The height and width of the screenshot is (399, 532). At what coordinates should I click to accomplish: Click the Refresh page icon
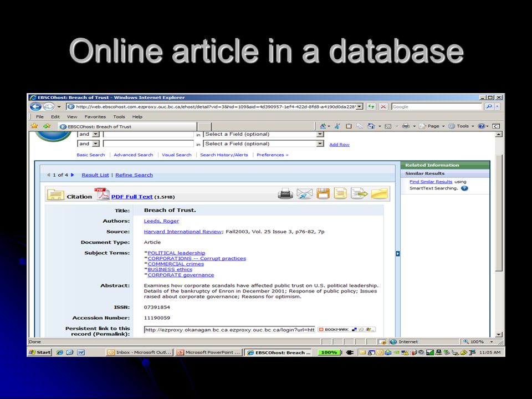click(371, 106)
